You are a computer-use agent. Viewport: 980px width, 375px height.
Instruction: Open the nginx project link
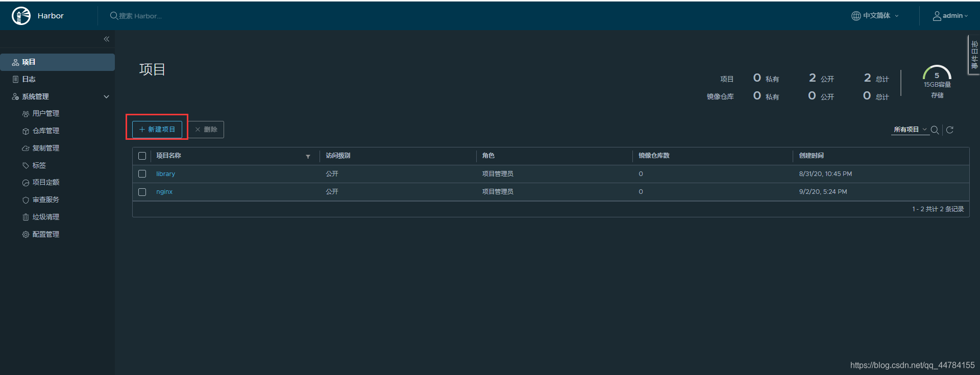[x=164, y=192]
